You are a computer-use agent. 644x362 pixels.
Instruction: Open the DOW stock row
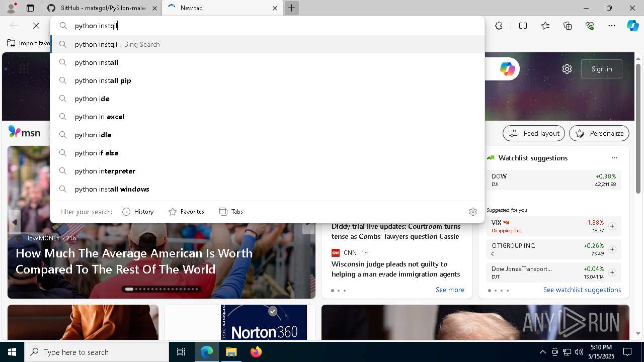point(554,180)
